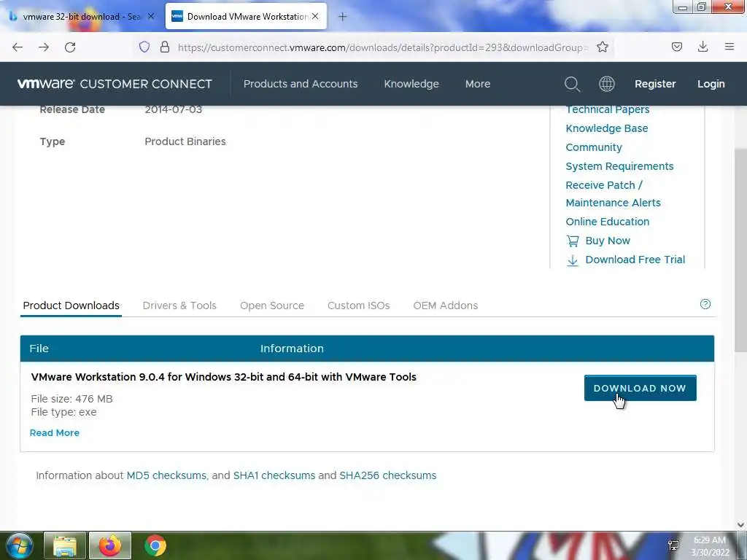Select the Product Downloads tab
This screenshot has height=560, width=747.
[x=71, y=306]
